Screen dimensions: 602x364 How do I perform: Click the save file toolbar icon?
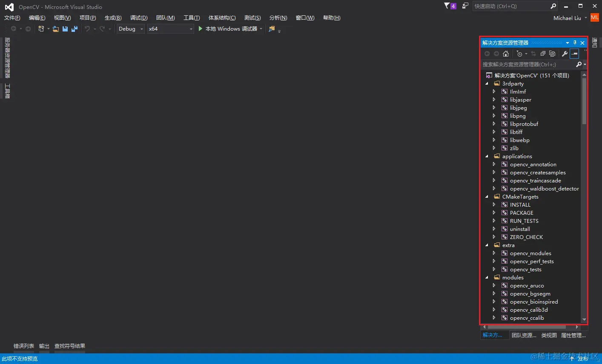click(x=65, y=29)
